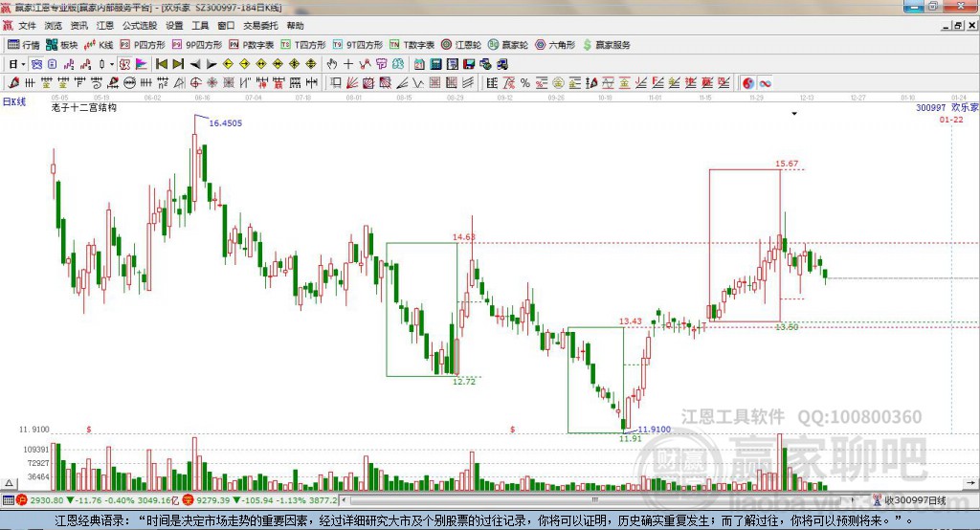The image size is (980, 530).
Task: Open the 六角形 hexagon tool
Action: pyautogui.click(x=555, y=45)
